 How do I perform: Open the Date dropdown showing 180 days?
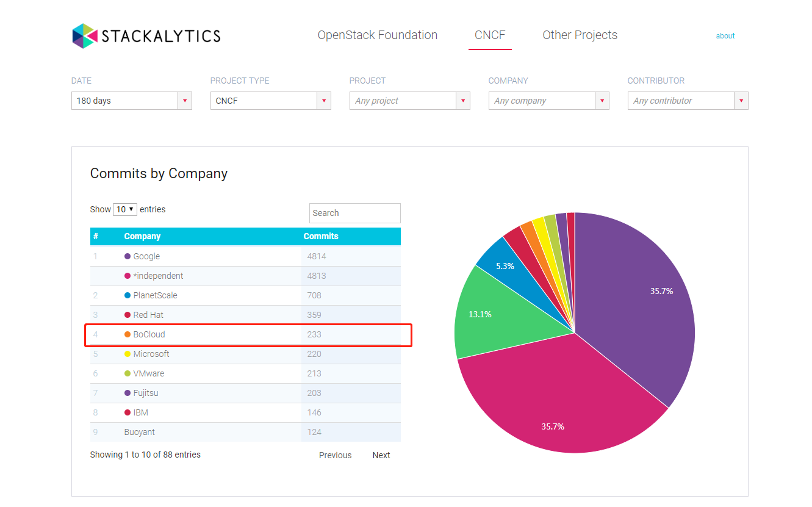tap(131, 101)
